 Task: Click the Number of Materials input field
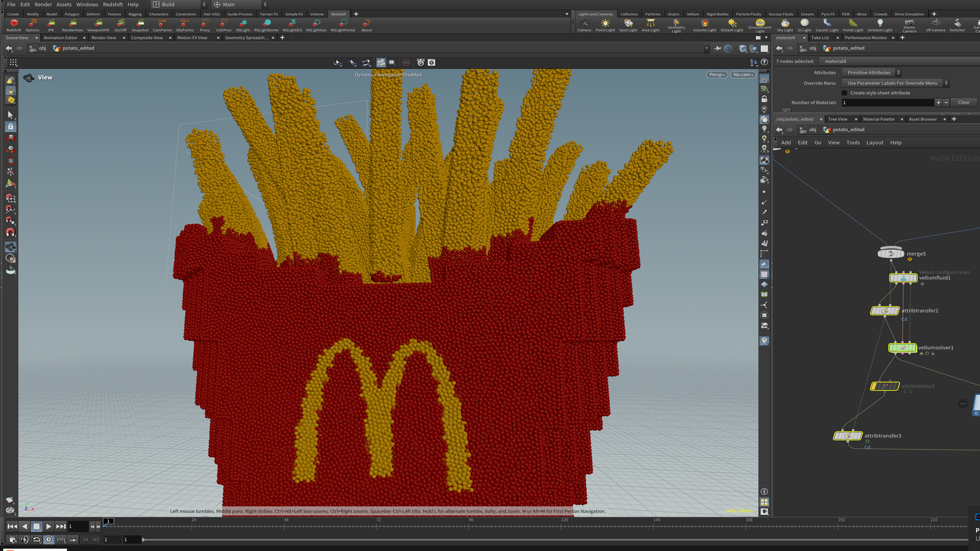[x=888, y=103]
